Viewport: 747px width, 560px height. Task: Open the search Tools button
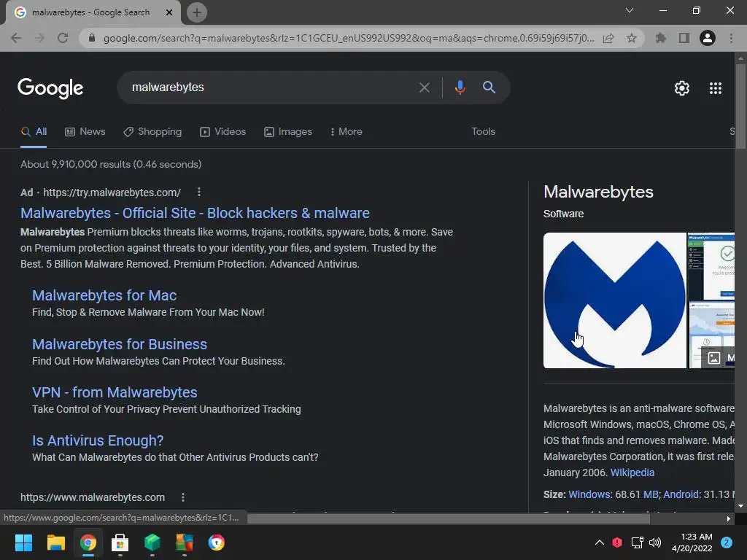483,132
